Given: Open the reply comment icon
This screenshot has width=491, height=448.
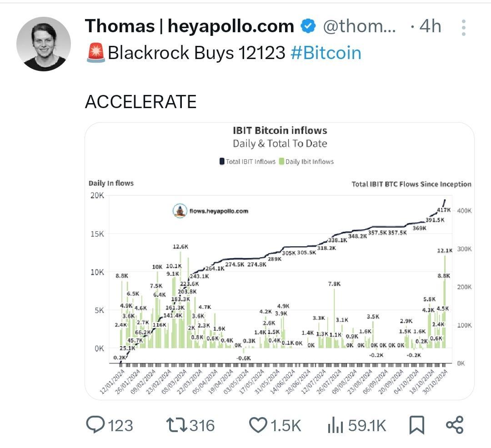Looking at the screenshot, I should pyautogui.click(x=95, y=425).
